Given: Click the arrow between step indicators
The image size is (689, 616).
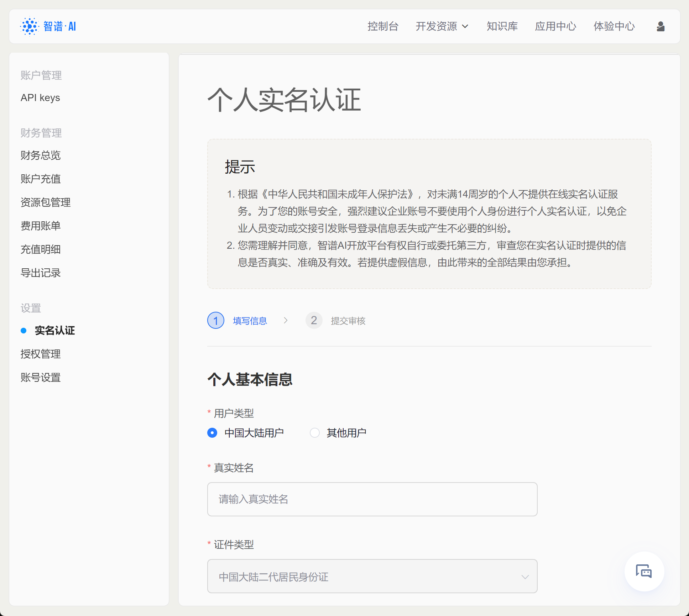Looking at the screenshot, I should coord(286,321).
